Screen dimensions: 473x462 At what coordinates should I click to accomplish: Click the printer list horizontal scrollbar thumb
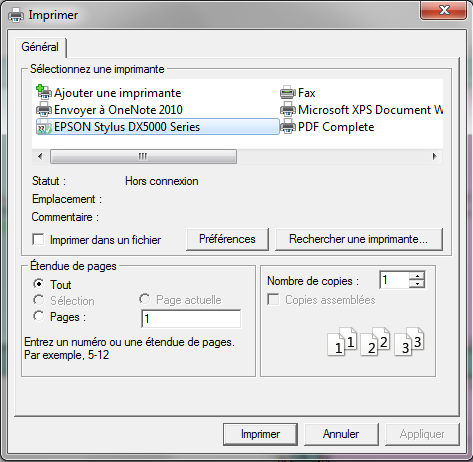point(143,156)
